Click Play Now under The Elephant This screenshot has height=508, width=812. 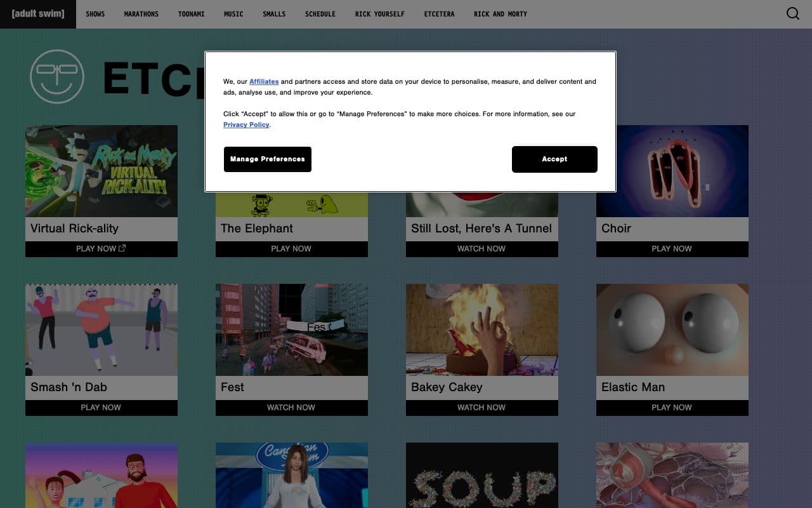292,249
